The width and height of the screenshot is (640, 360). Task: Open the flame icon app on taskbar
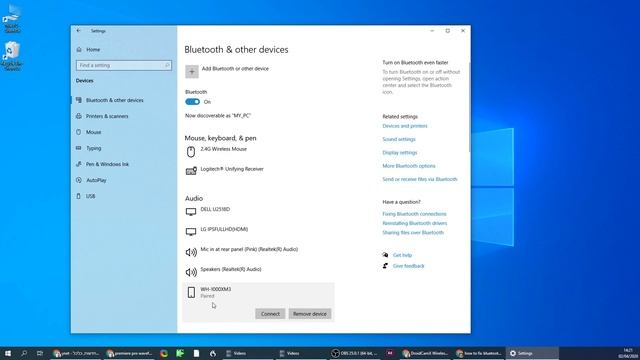(x=213, y=353)
